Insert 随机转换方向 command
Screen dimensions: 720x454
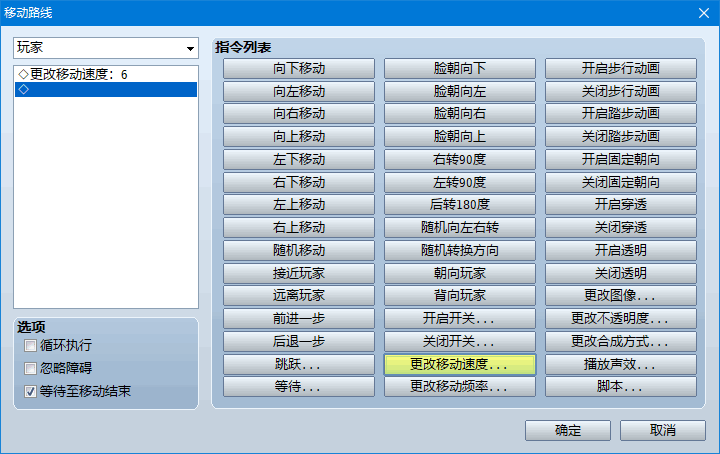coord(460,250)
